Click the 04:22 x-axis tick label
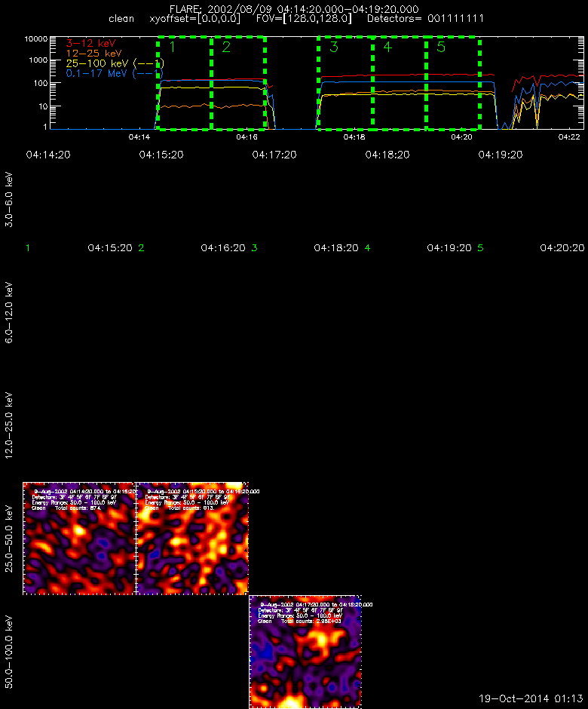Image resolution: width=588 pixels, height=709 pixels. click(569, 137)
